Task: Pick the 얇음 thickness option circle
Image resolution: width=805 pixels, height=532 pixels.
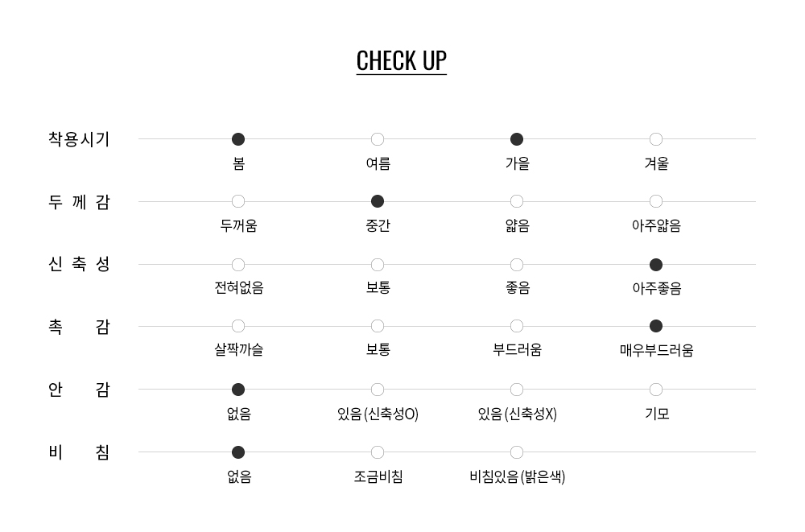Action: coord(517,201)
